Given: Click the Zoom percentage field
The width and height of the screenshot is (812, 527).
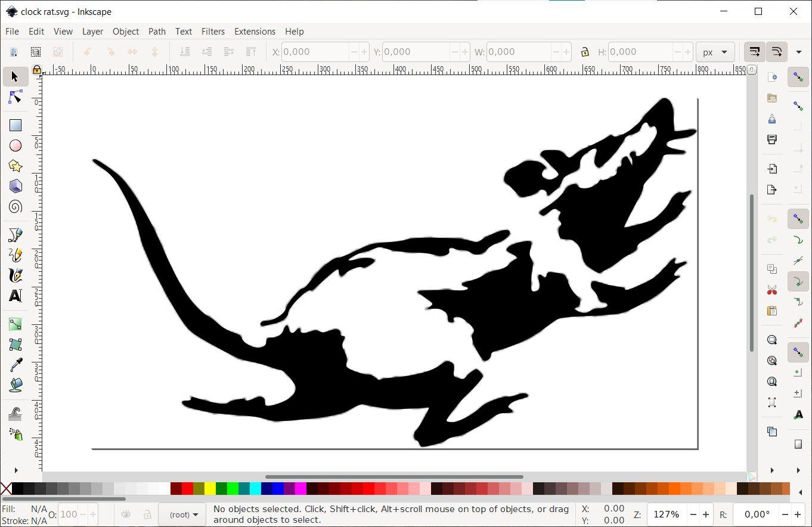Looking at the screenshot, I should 666,514.
